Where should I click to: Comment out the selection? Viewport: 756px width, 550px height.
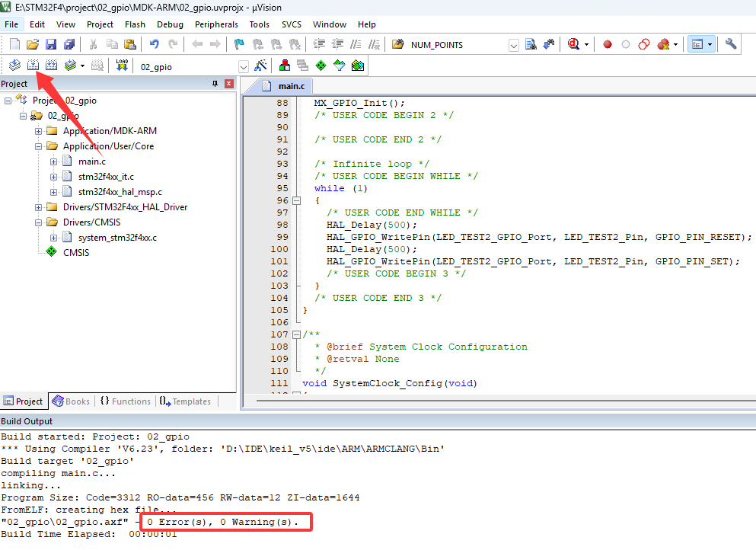pyautogui.click(x=356, y=44)
